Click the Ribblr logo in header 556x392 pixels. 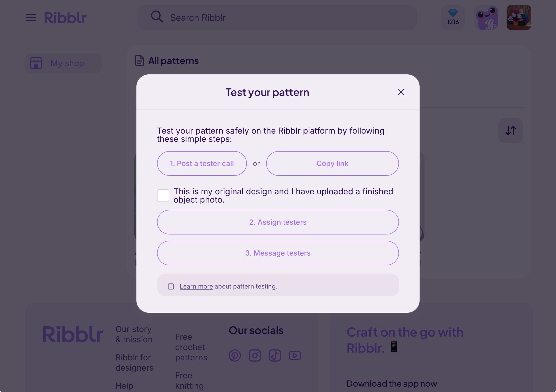[x=65, y=18]
